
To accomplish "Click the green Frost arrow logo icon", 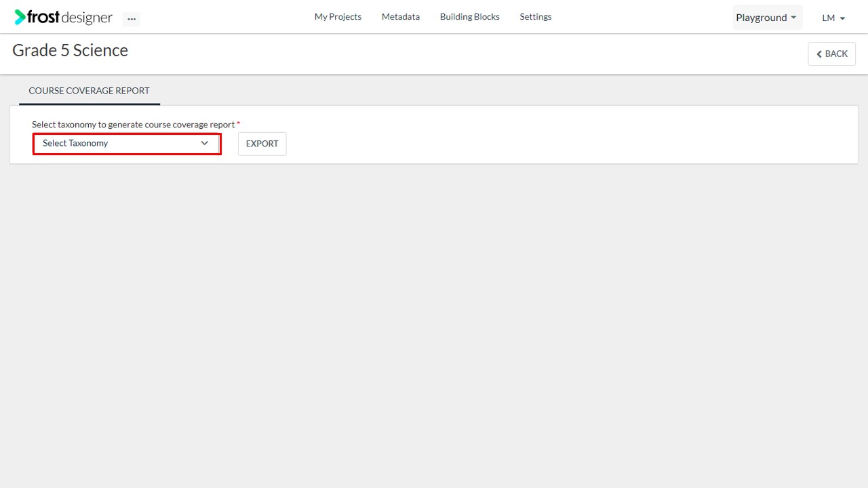I will (20, 17).
